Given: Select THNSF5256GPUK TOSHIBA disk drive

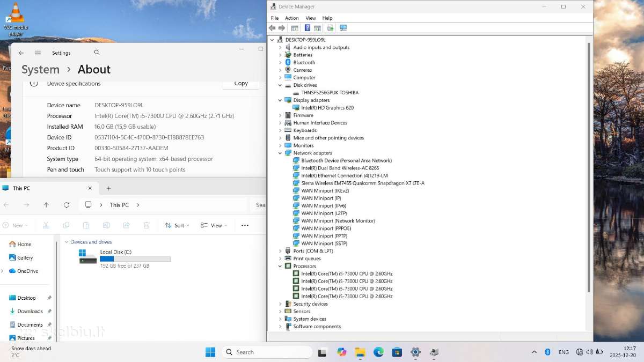Looking at the screenshot, I should [330, 93].
